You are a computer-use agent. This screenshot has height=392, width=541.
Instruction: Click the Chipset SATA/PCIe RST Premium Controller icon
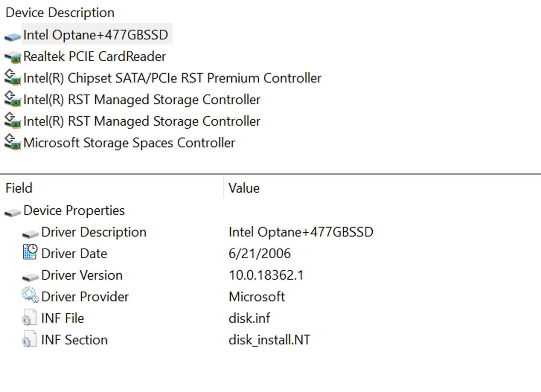[x=12, y=78]
